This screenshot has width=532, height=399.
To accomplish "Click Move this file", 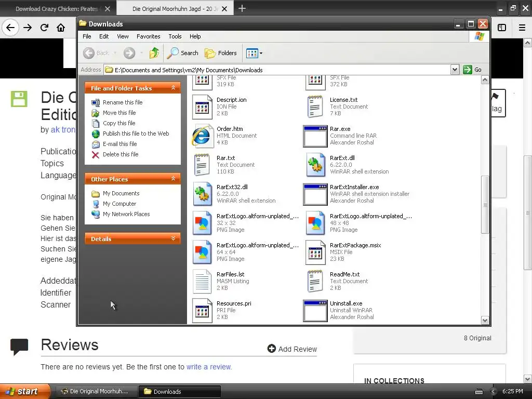I will point(119,113).
